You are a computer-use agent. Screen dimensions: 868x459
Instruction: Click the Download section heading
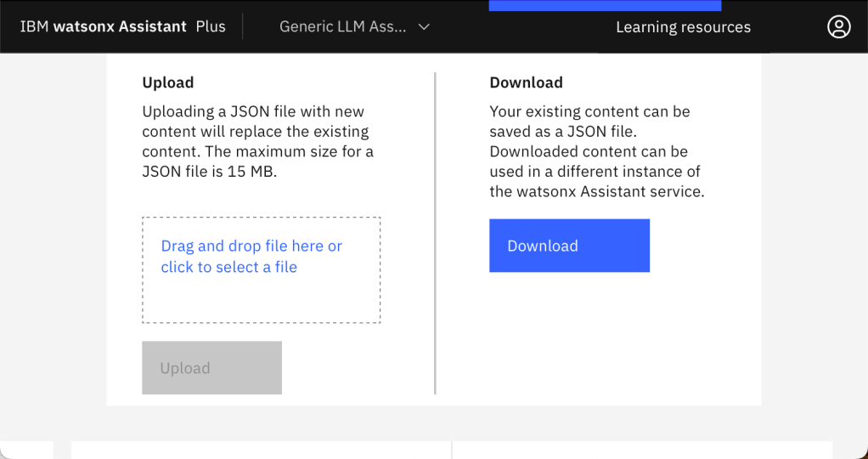pyautogui.click(x=526, y=82)
